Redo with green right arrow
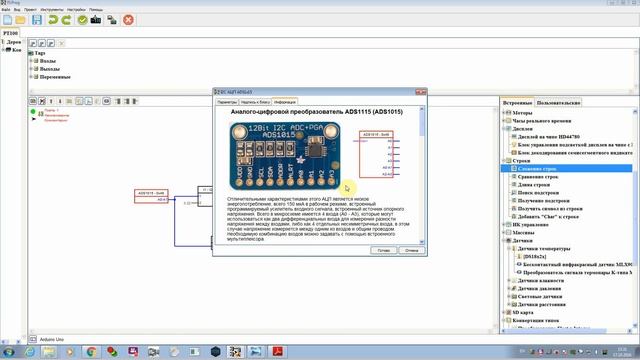640x360 pixels. click(x=66, y=20)
